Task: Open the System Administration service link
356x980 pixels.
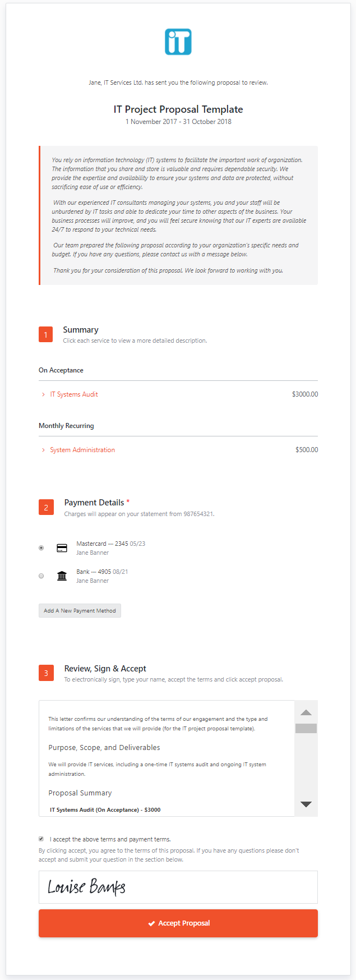Action: tap(82, 450)
